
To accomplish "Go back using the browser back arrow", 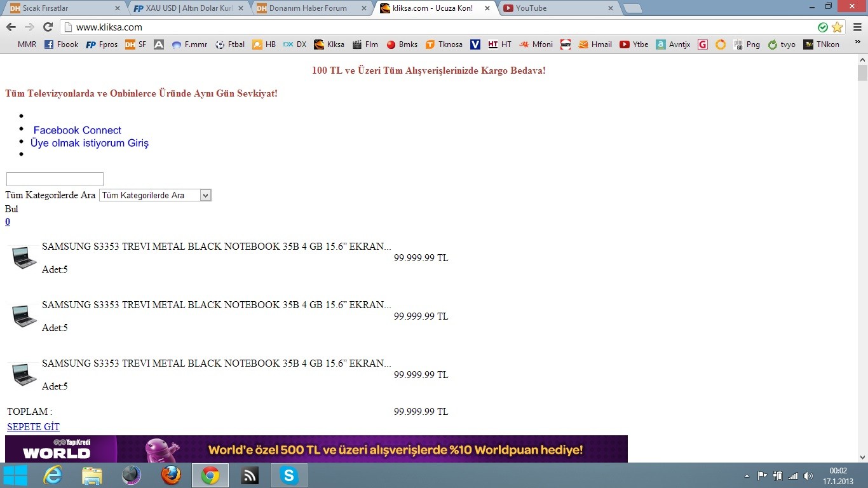I will [x=11, y=27].
